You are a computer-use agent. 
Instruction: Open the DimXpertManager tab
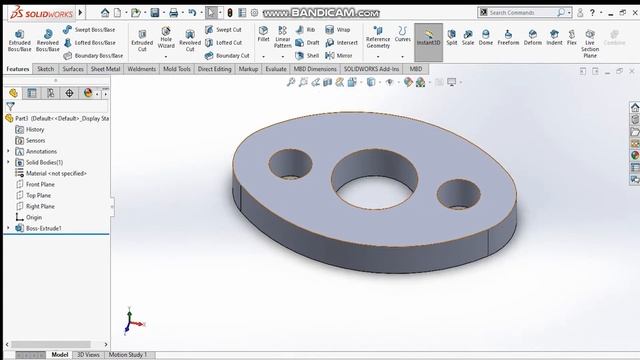69,93
